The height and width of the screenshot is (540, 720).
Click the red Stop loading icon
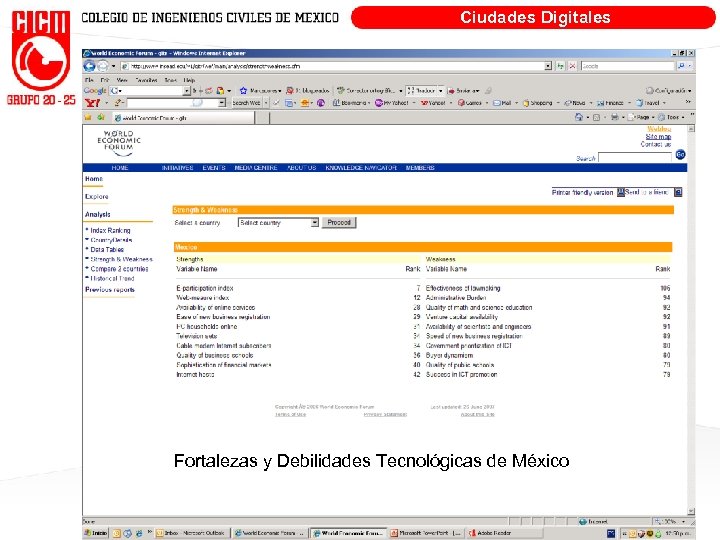pyautogui.click(x=572, y=66)
